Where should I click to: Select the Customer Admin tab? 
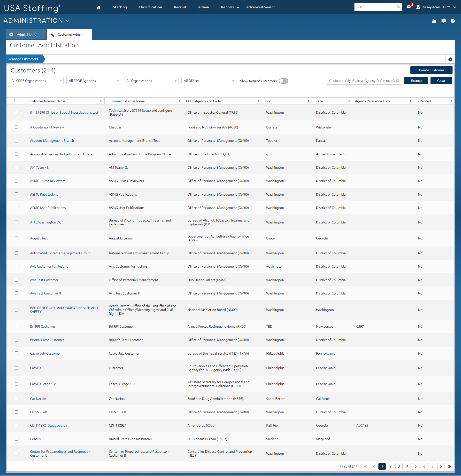[x=70, y=34]
